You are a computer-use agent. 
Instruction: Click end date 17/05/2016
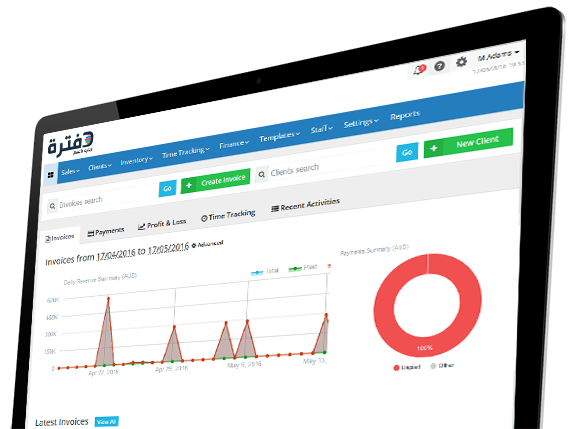tap(168, 248)
